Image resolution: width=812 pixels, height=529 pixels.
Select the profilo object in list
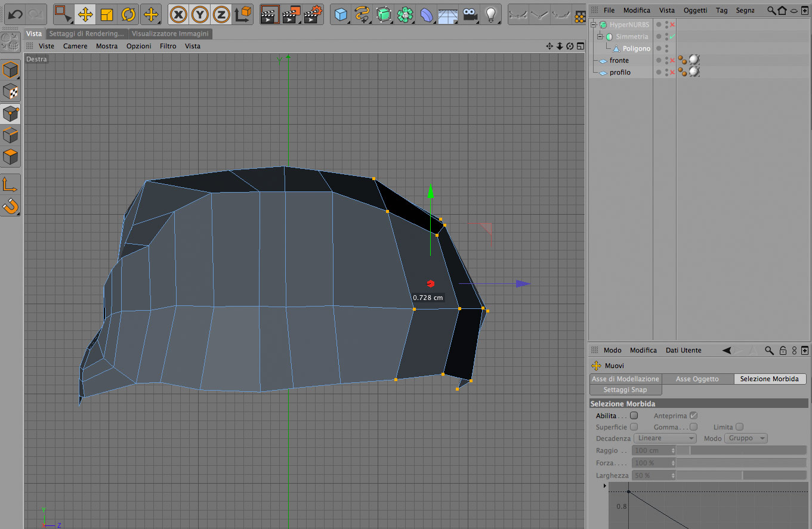620,73
